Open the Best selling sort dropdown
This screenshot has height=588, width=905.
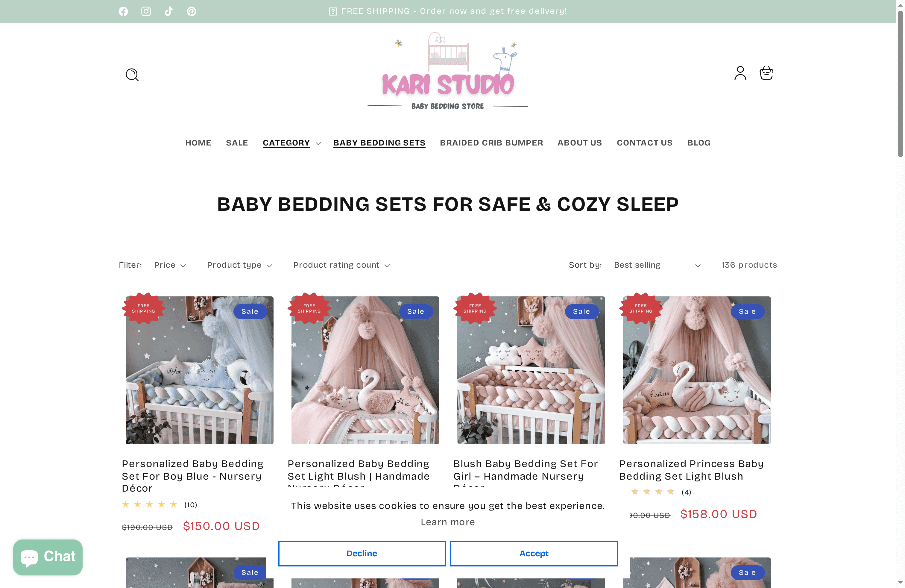657,265
